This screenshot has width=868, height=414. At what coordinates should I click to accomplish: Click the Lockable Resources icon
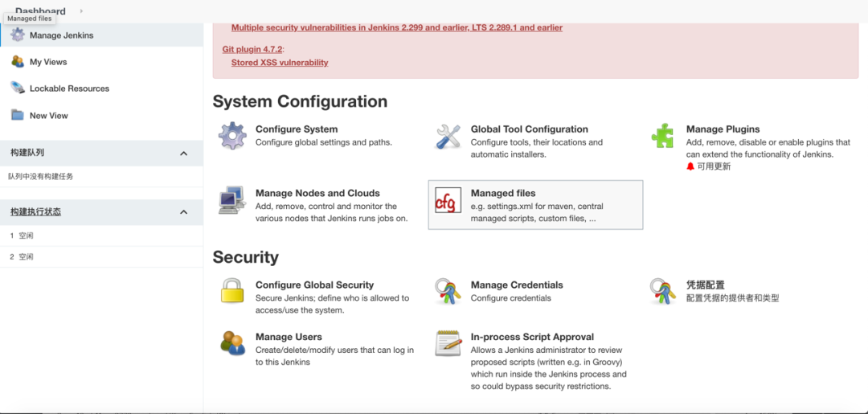click(18, 88)
